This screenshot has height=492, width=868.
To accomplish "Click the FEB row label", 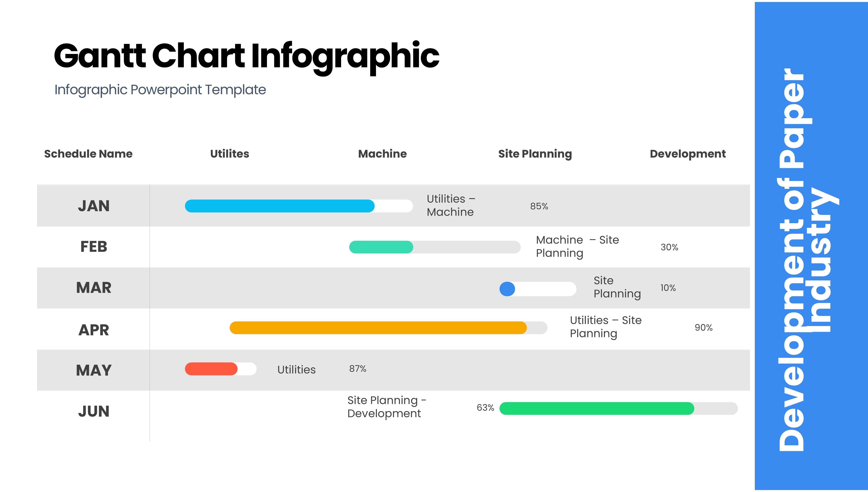I will 94,247.
